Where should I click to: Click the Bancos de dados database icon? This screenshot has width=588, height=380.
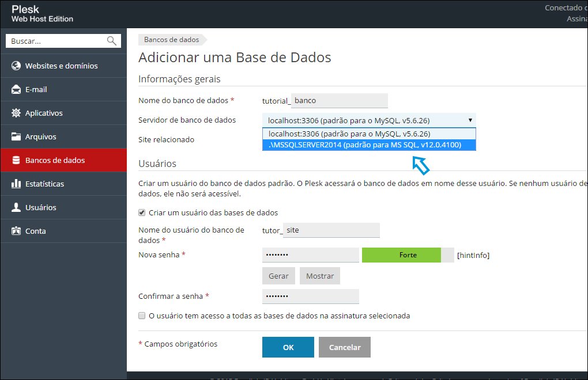coord(16,160)
